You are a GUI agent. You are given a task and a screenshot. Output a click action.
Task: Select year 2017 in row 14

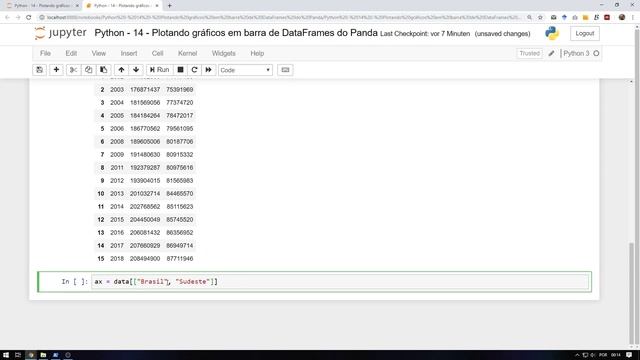point(117,246)
